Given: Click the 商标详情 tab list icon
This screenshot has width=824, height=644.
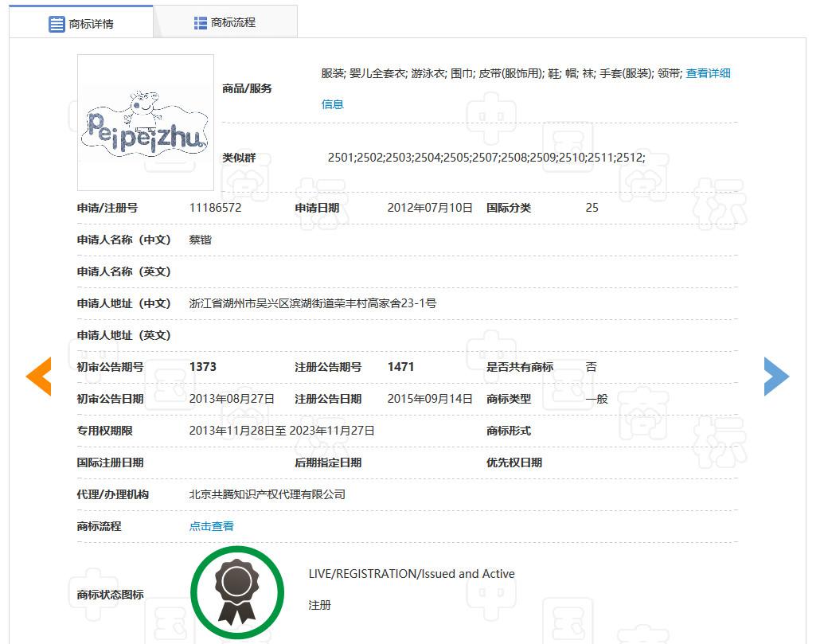Looking at the screenshot, I should pyautogui.click(x=57, y=24).
